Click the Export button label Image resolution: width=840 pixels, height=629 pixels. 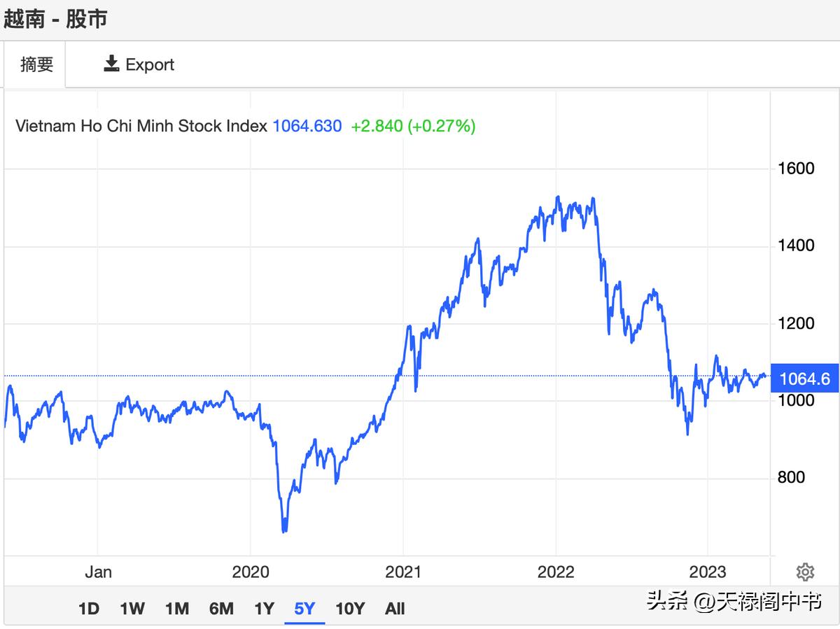coord(150,64)
